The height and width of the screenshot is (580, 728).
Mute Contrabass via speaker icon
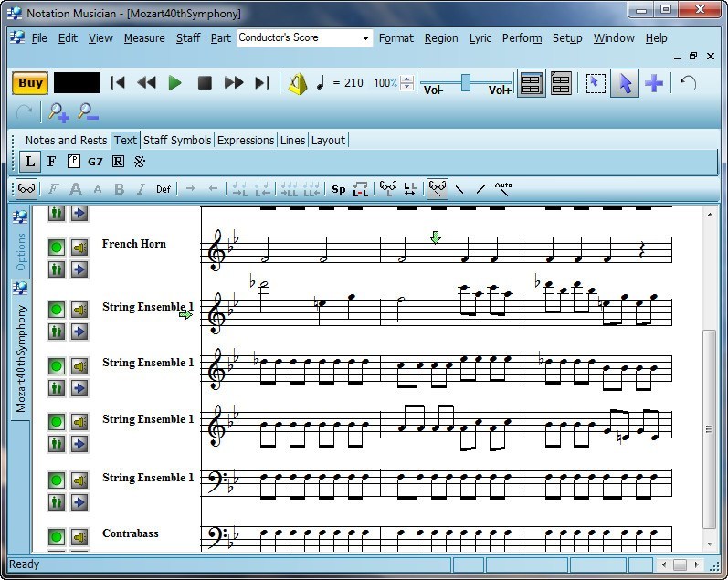click(x=79, y=537)
